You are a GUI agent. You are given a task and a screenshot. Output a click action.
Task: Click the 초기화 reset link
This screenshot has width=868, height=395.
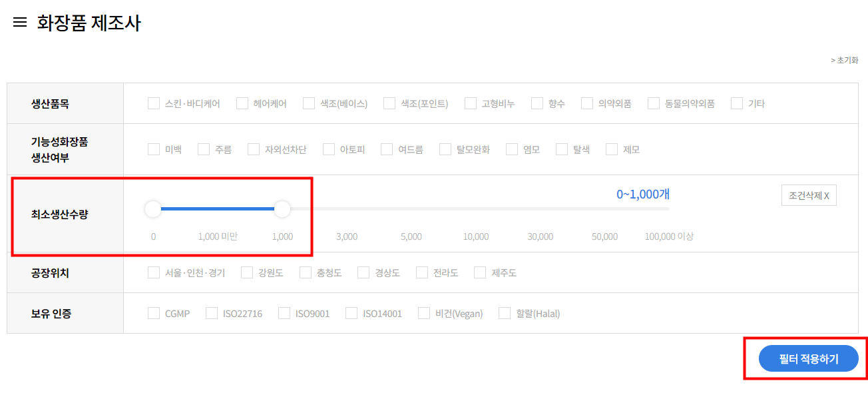coord(845,60)
